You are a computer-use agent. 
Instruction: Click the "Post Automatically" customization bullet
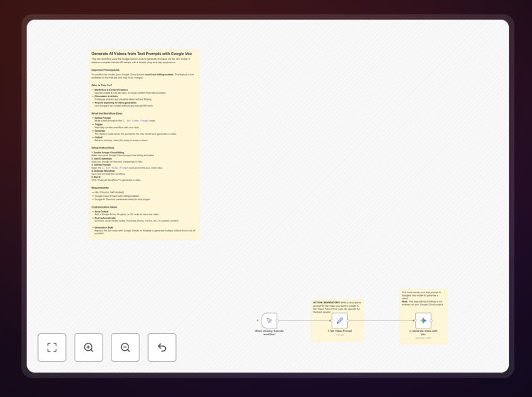click(x=105, y=218)
